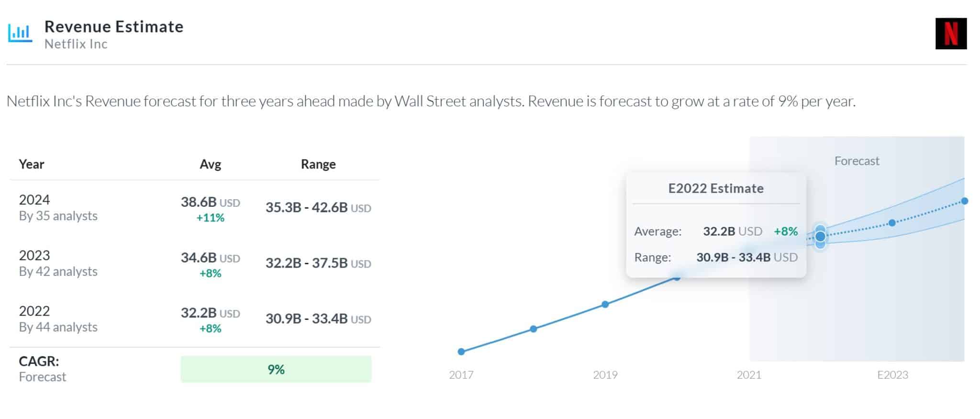Click the E2022 Estimate tooltip heading
Screen dimensions: 980x419
tap(716, 188)
